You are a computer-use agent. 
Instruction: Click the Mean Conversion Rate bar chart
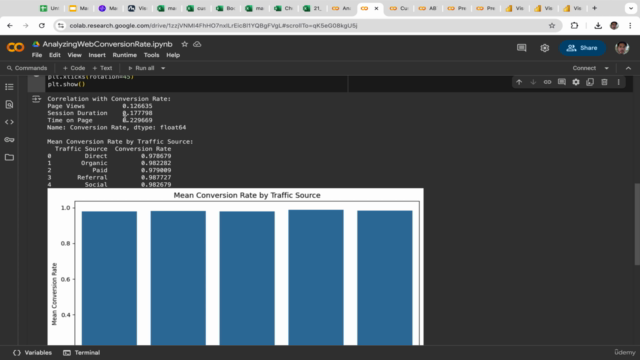pyautogui.click(x=236, y=267)
